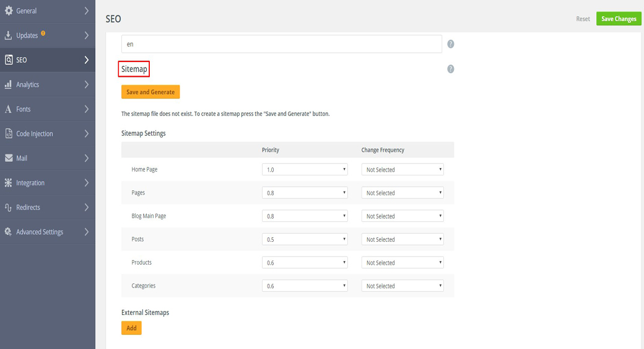644x349 pixels.
Task: Open Pages change frequency dropdown
Action: point(402,193)
